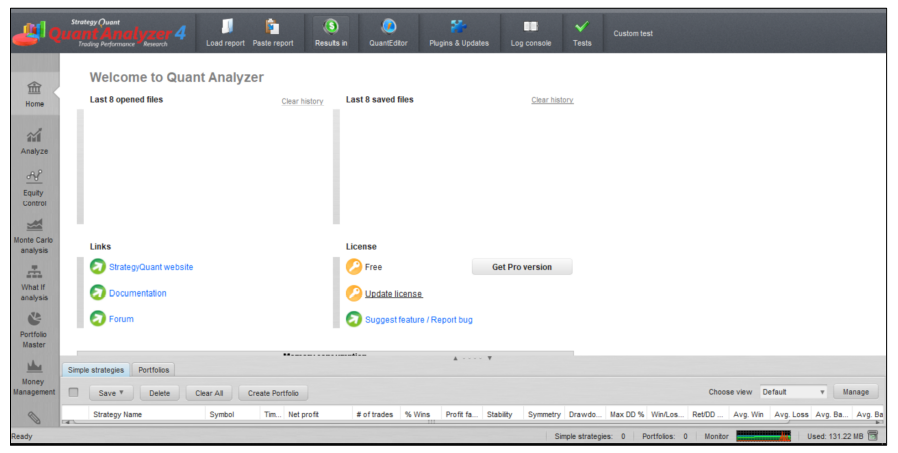Click the green arrow icon beside Forum
The height and width of the screenshot is (453, 898).
click(98, 318)
